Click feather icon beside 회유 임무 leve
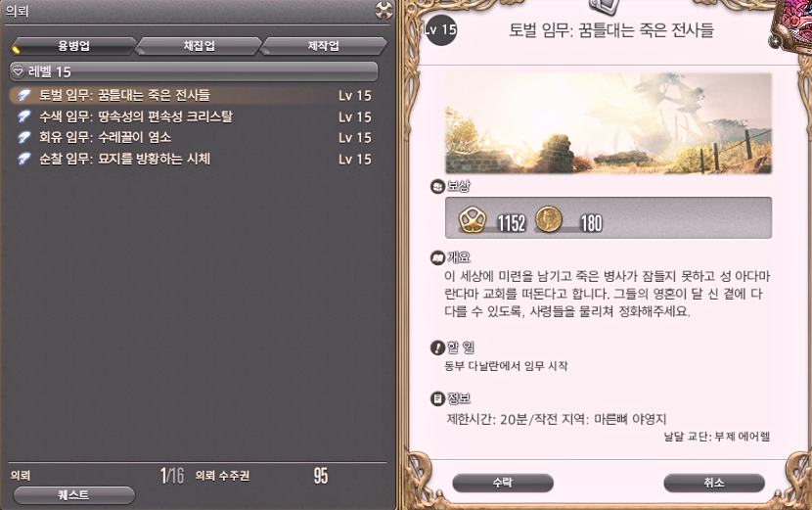This screenshot has width=812, height=510. tap(23, 137)
